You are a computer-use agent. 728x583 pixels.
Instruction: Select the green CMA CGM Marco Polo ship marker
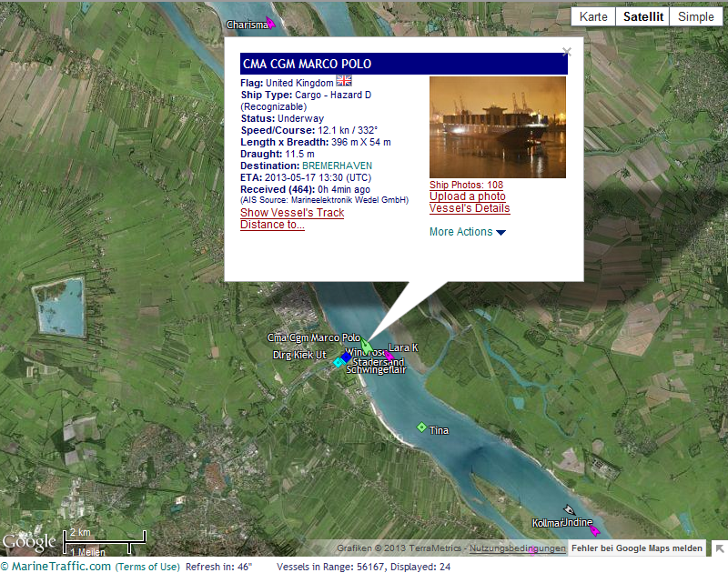coord(366,347)
